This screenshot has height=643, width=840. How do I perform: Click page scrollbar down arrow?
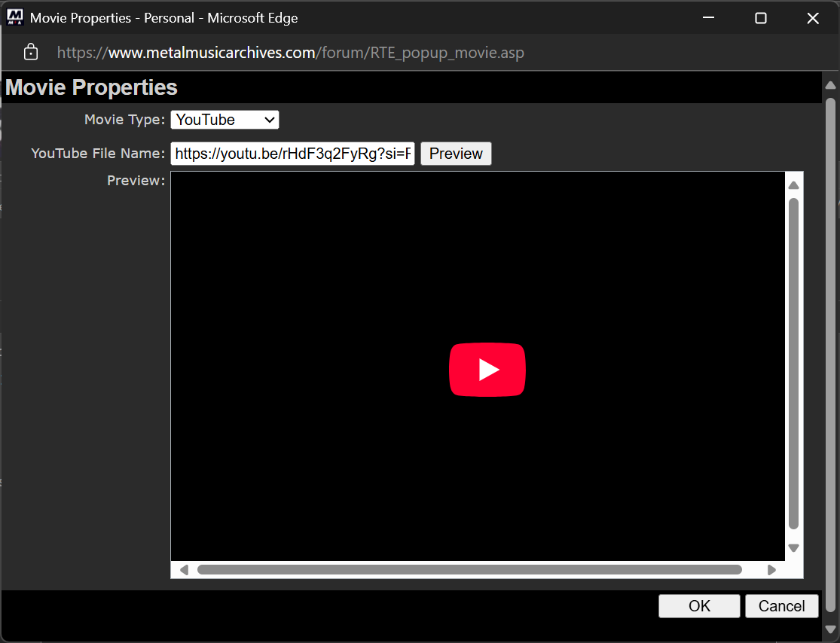pos(830,629)
